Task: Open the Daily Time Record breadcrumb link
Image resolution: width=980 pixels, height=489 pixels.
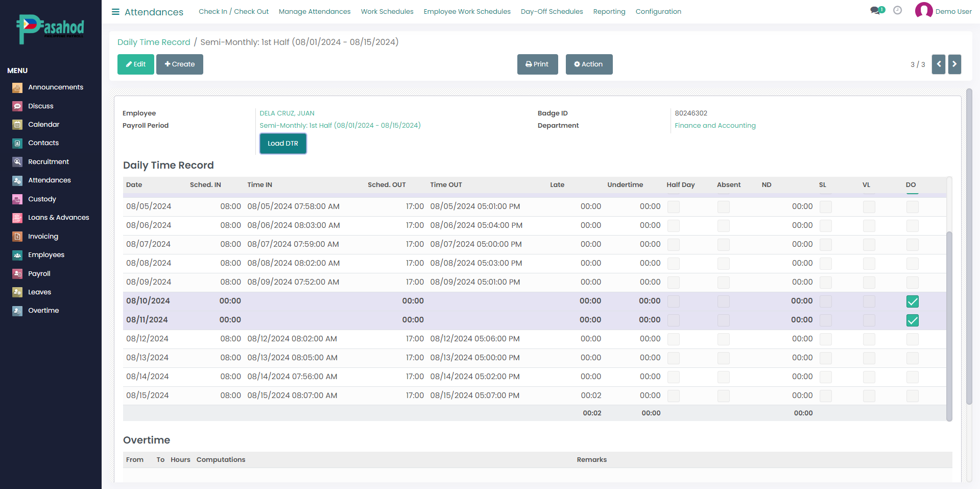Action: (x=154, y=42)
